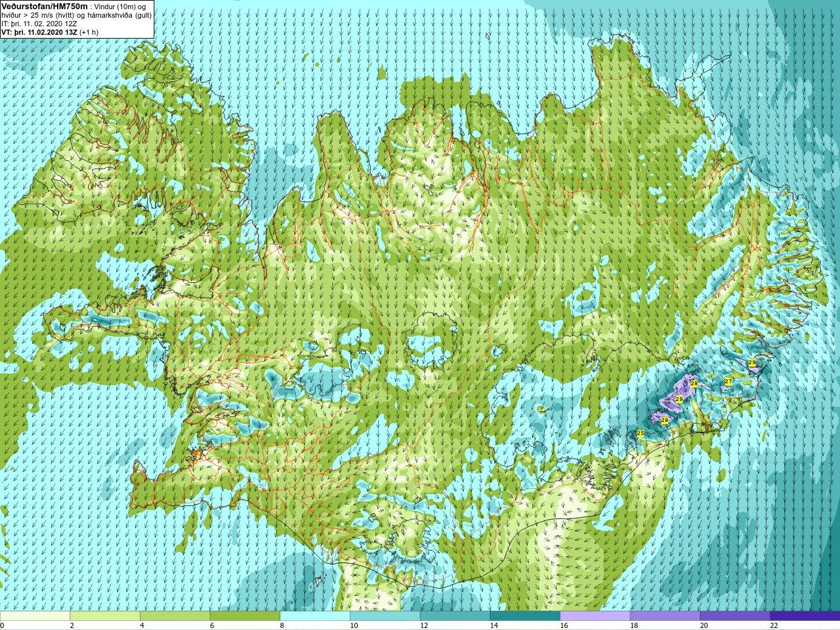Click the legend scale number 22
The width and height of the screenshot is (840, 630).
click(x=774, y=626)
